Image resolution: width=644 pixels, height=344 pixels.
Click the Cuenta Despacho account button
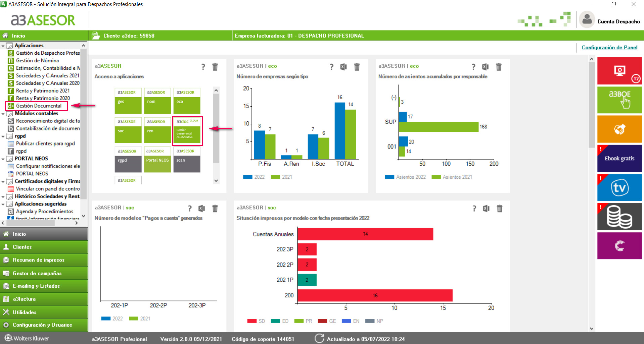tap(609, 20)
